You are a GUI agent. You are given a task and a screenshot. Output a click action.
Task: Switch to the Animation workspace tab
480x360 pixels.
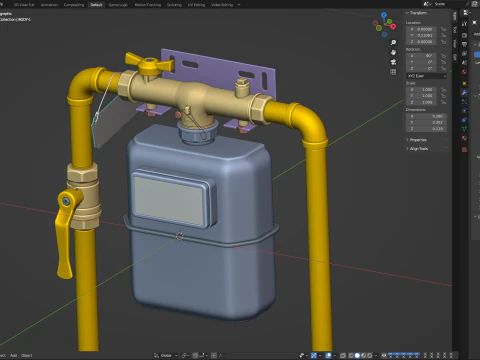(x=49, y=5)
